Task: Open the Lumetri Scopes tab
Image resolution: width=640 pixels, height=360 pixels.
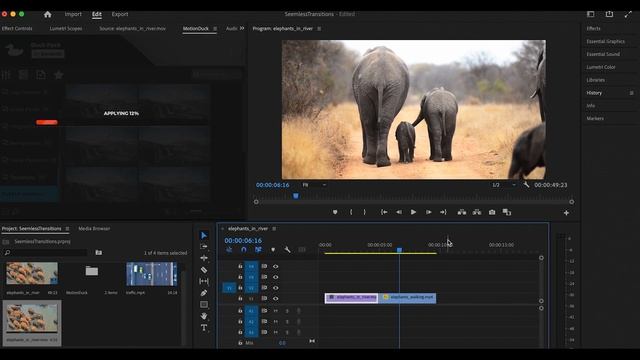Action: pyautogui.click(x=66, y=29)
